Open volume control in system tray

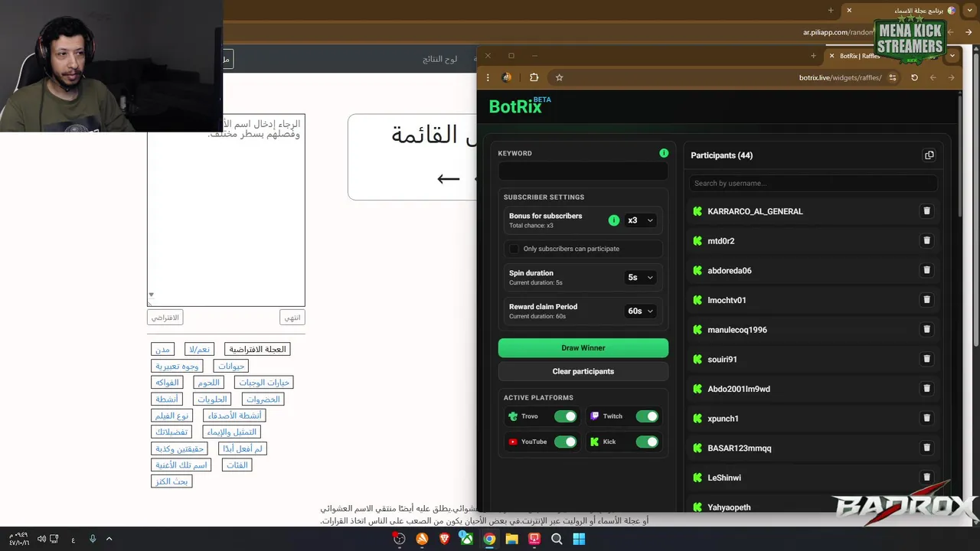[41, 539]
